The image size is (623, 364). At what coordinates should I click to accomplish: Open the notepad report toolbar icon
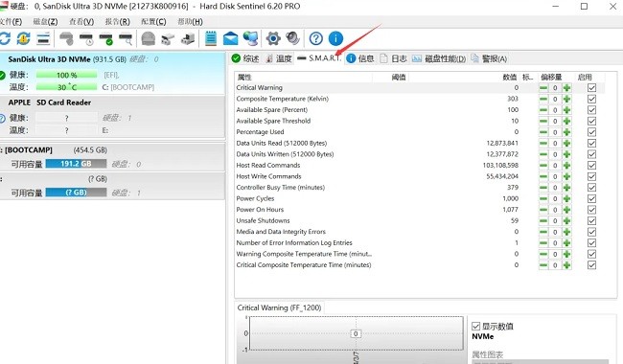(211, 38)
